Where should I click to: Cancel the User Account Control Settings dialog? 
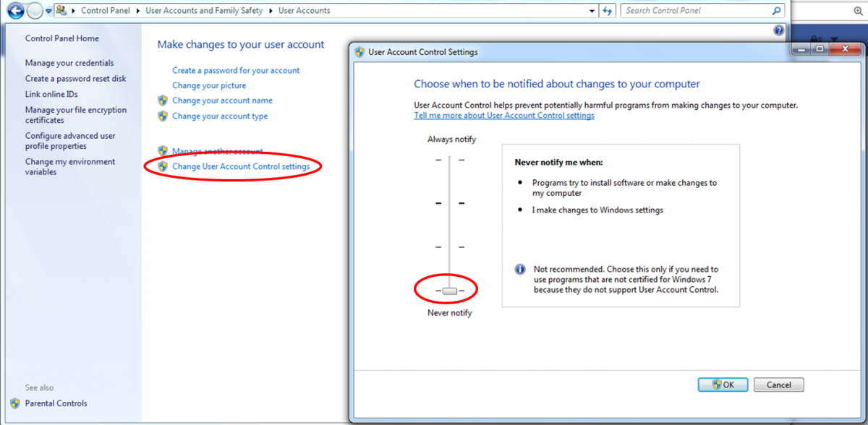coord(778,385)
